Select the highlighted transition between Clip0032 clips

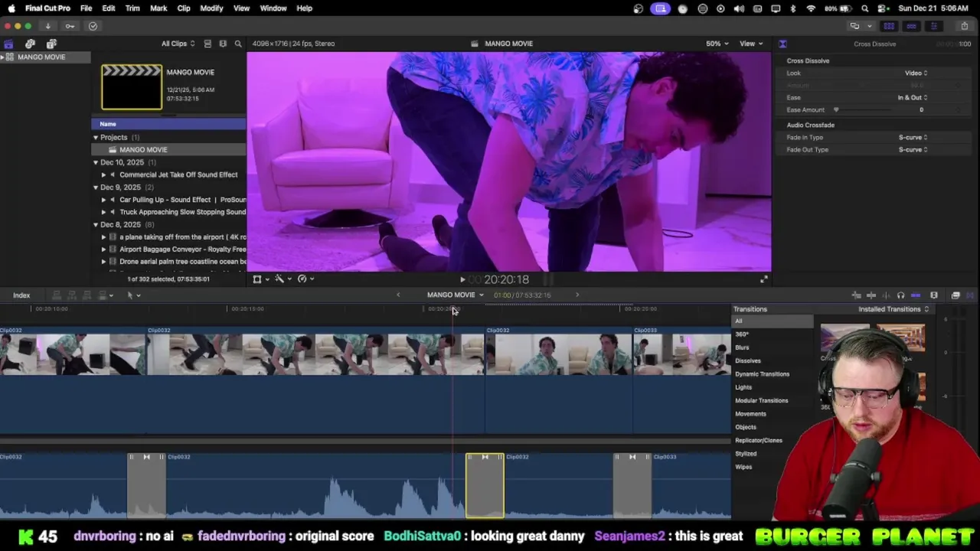pyautogui.click(x=485, y=485)
